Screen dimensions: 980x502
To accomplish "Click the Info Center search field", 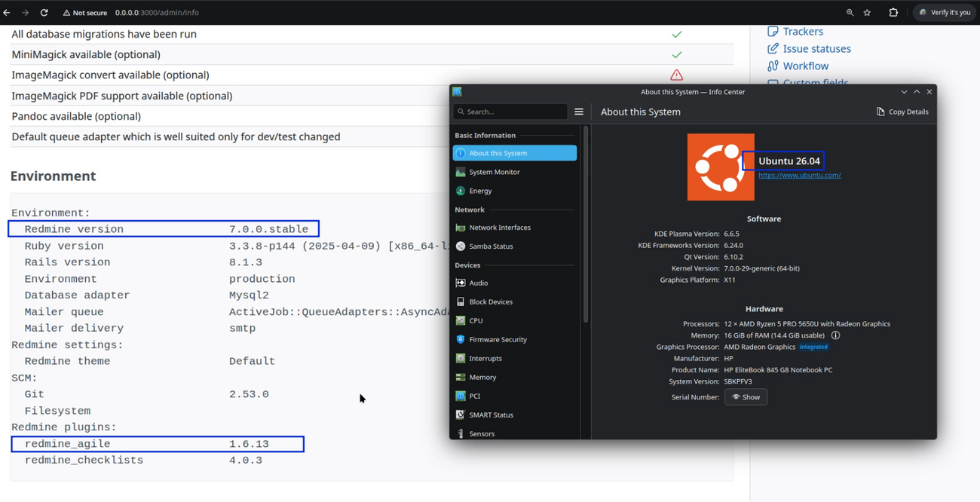I will [510, 112].
